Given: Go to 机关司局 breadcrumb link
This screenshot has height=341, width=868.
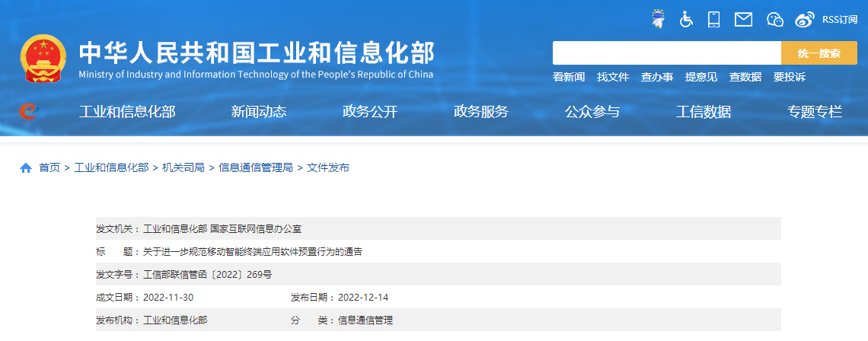Looking at the screenshot, I should [x=183, y=168].
